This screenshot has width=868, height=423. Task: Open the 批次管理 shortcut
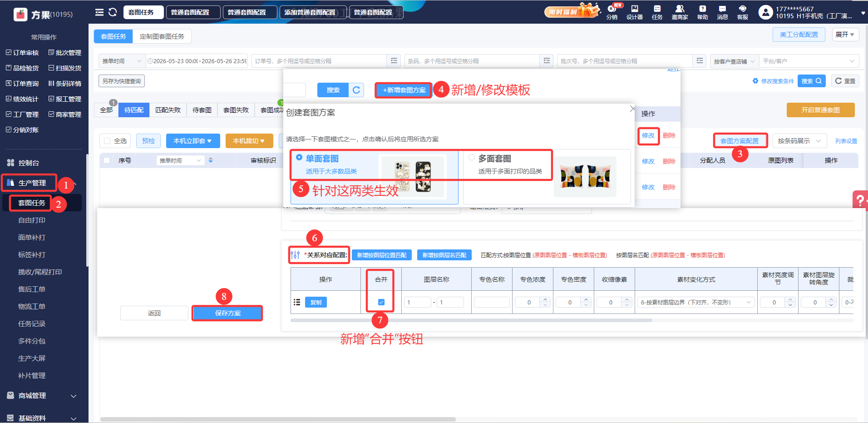(x=65, y=53)
